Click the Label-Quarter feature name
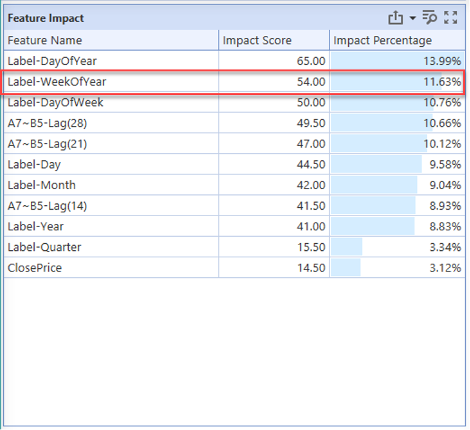This screenshot has height=430, width=470. tap(44, 247)
